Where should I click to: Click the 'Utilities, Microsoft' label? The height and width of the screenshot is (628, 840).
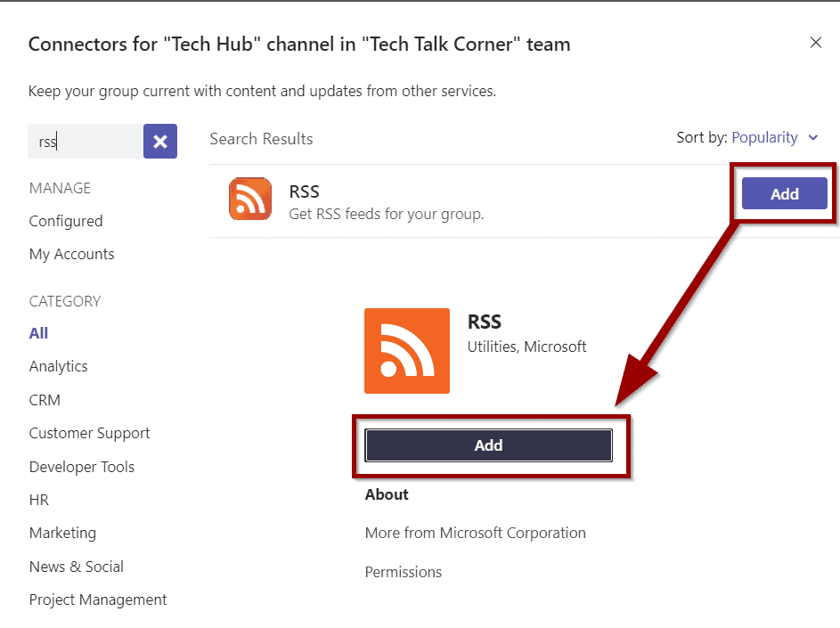pyautogui.click(x=527, y=347)
